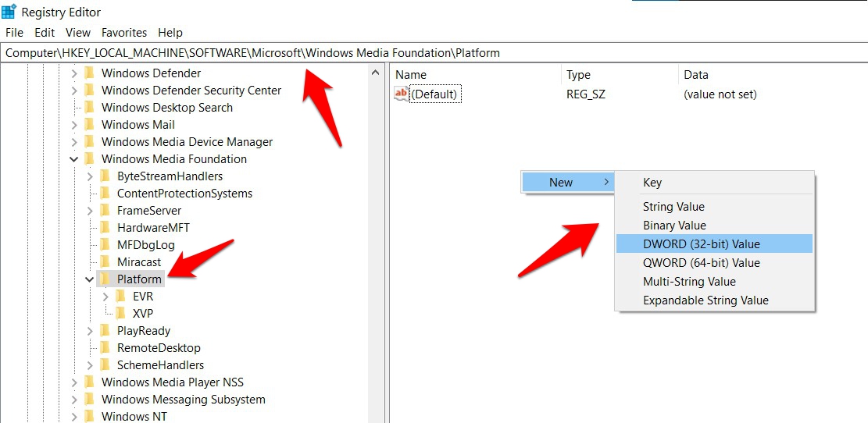Image resolution: width=868 pixels, height=423 pixels.
Task: Expand the PlayReady key
Action: (x=90, y=331)
